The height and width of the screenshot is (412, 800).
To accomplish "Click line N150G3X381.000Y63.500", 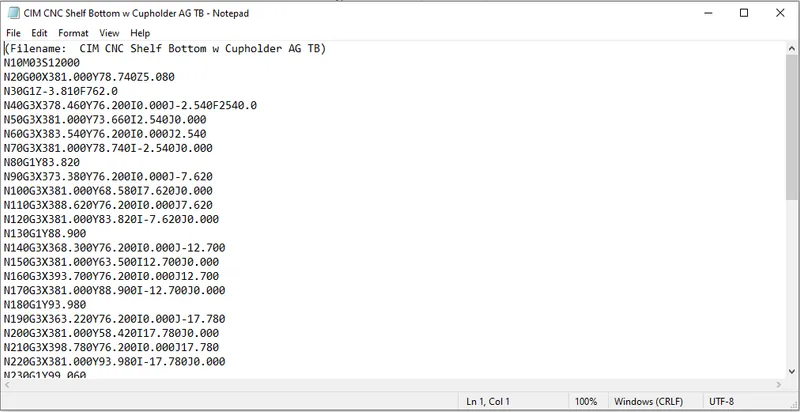I will tap(112, 262).
